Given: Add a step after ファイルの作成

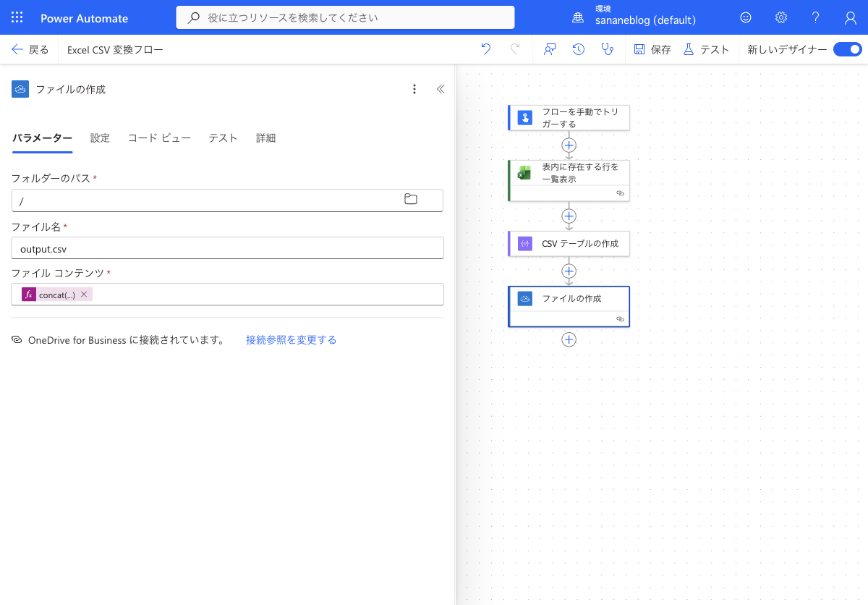Looking at the screenshot, I should pyautogui.click(x=569, y=339).
